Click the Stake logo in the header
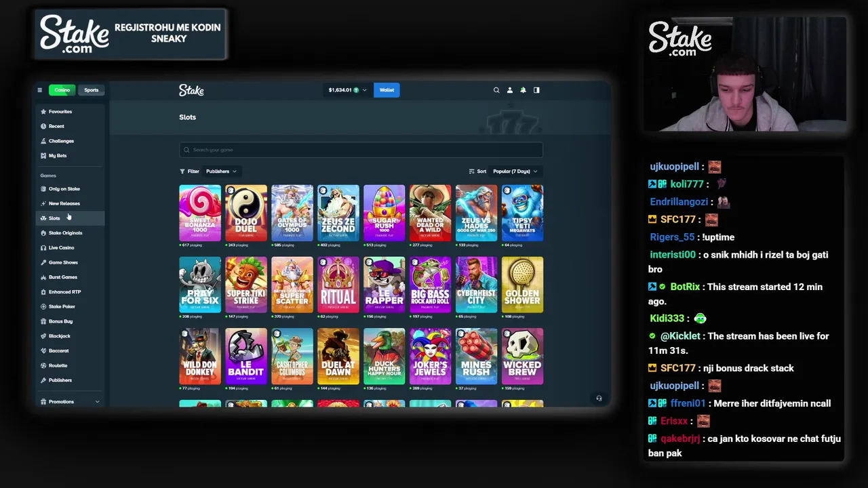This screenshot has width=868, height=488. [191, 90]
